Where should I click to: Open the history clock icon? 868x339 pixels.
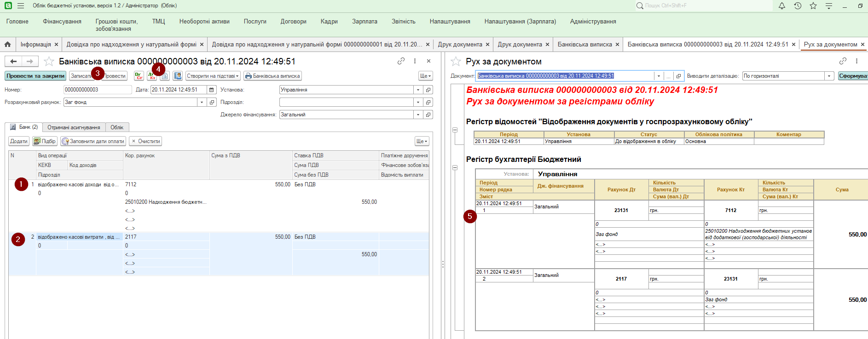[x=798, y=6]
